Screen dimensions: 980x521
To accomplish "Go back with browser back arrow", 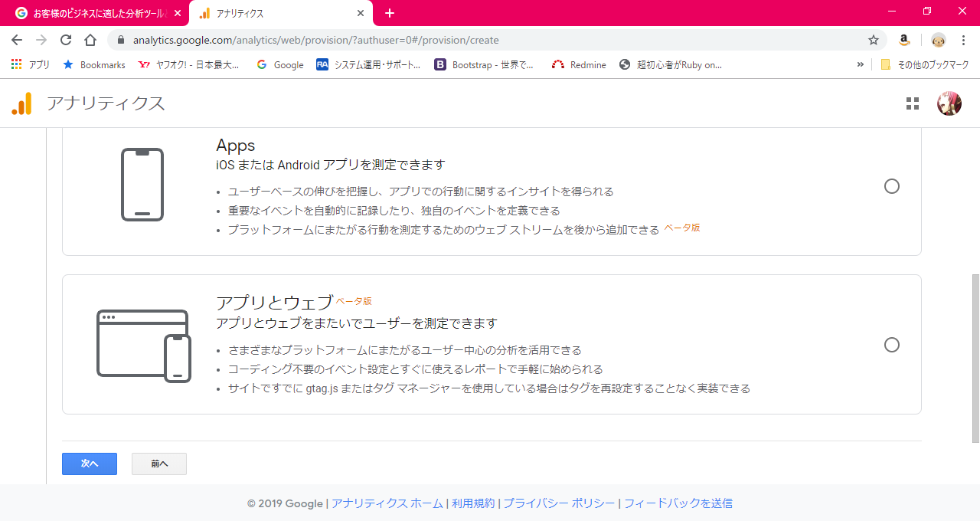I will click(17, 40).
